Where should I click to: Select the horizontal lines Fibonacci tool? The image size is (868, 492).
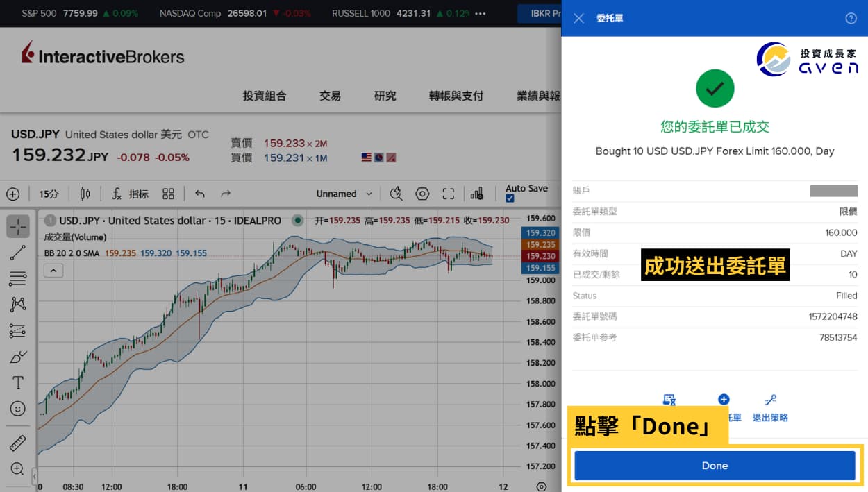click(x=18, y=279)
